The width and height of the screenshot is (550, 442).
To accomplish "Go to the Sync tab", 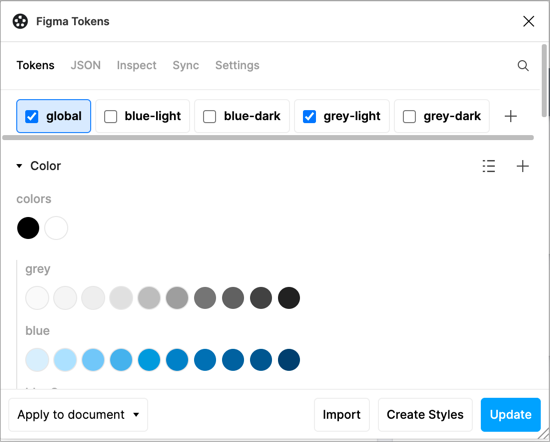I will 186,65.
